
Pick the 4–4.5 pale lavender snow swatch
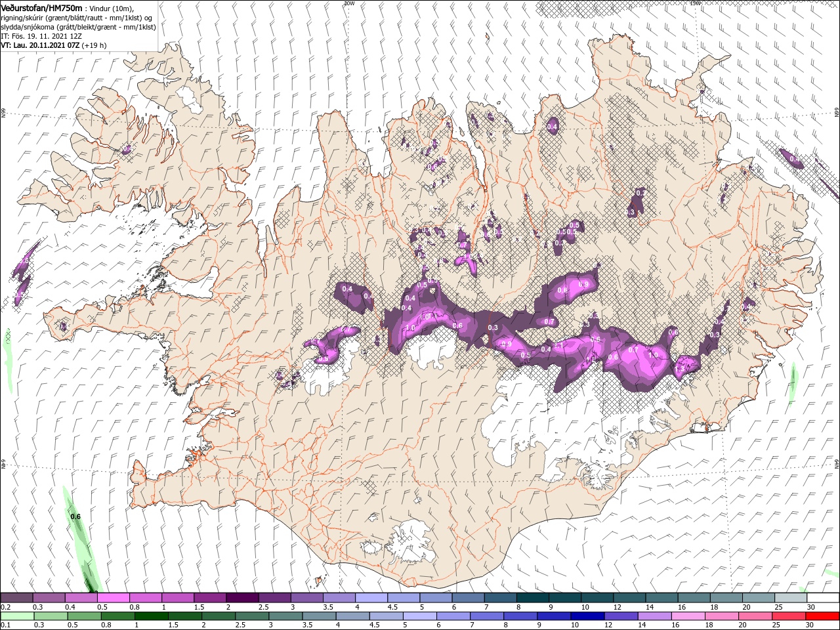[371, 598]
